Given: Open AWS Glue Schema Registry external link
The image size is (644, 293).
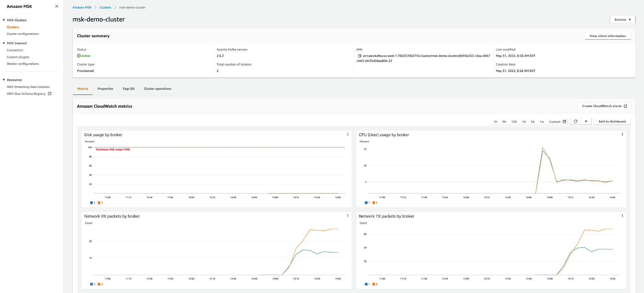Looking at the screenshot, I should [49, 94].
